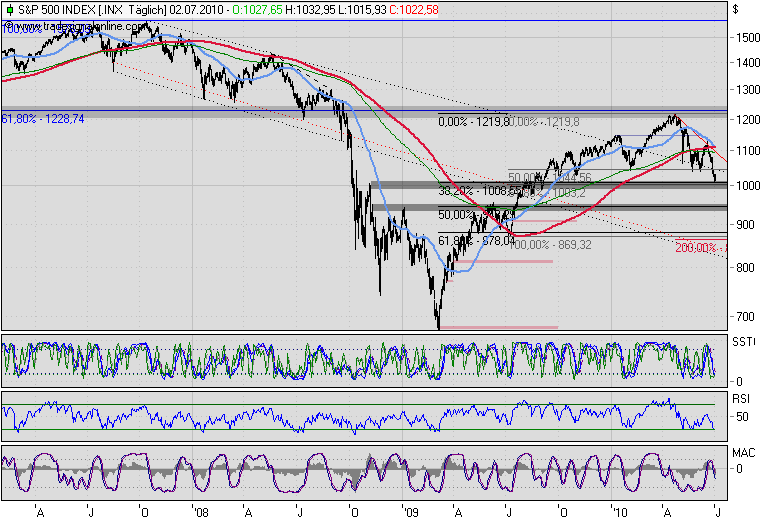Select the open value 'O:1027,65'
Viewport: 769px width, 520px height.
click(257, 10)
